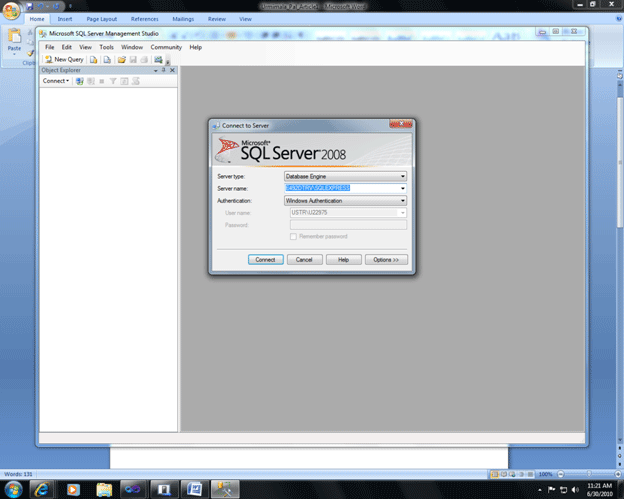The image size is (624, 499).
Task: Click Word Help icon at ribbon right
Action: (619, 19)
